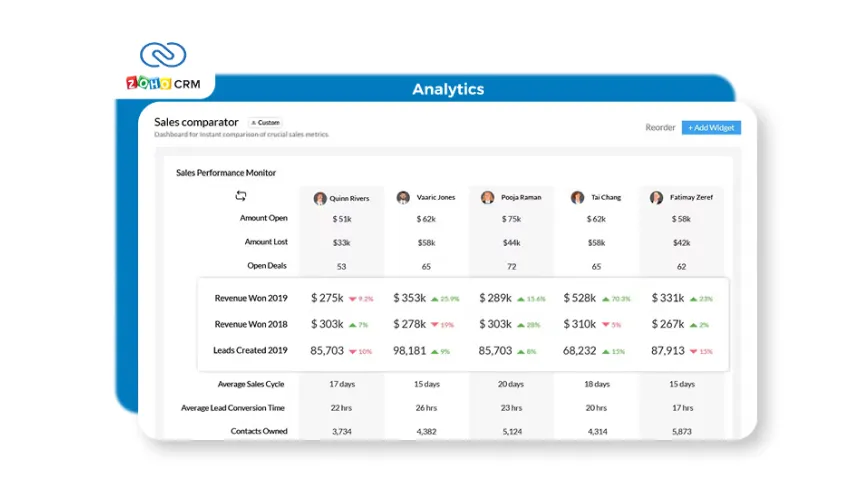The height and width of the screenshot is (484, 860).
Task: Click the Reorder link
Action: (660, 128)
